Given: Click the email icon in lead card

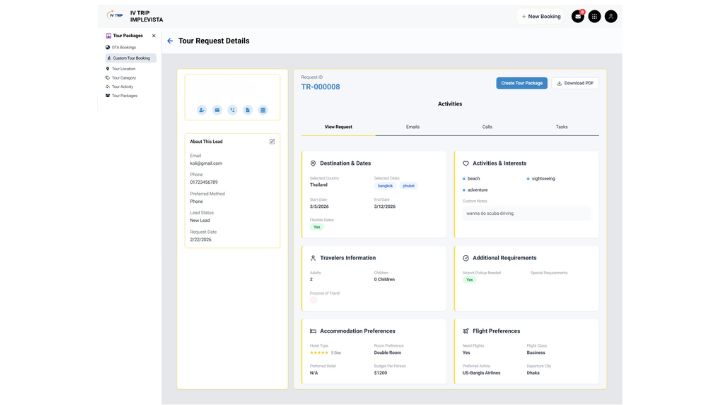Looking at the screenshot, I should 217,109.
